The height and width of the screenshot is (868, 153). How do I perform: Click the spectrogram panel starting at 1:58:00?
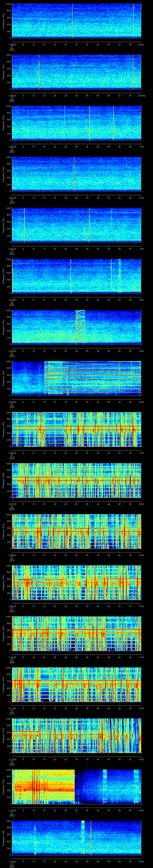pos(77,21)
